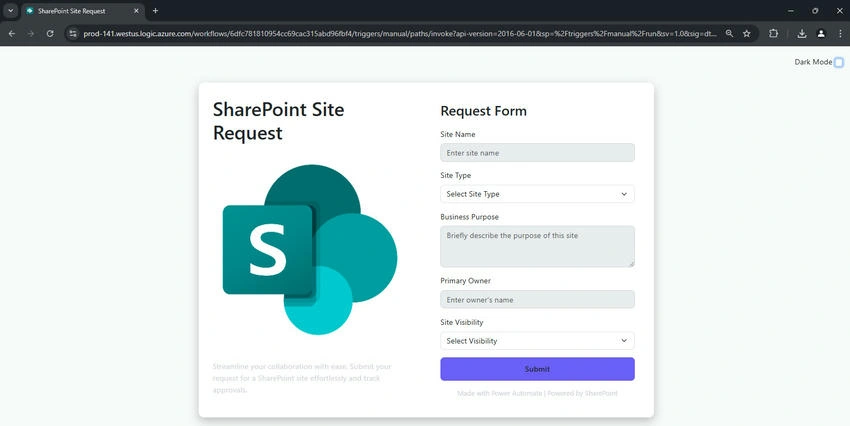Click the purple Submit button

537,369
